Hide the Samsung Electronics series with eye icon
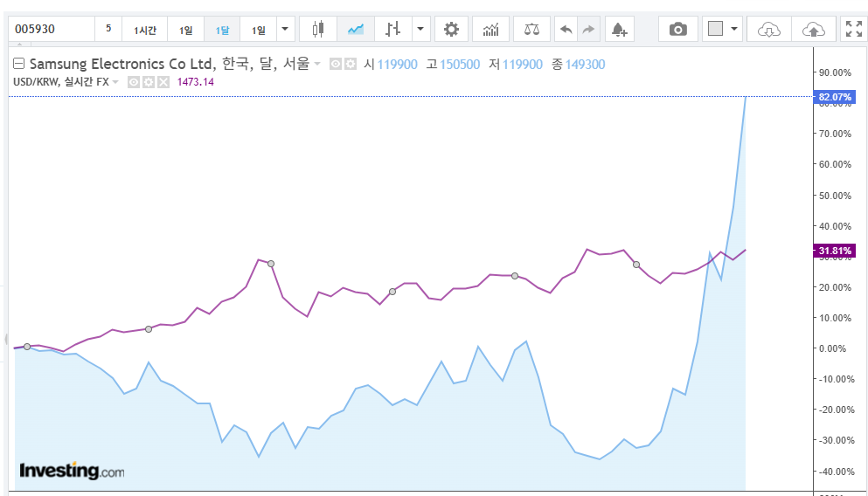868x496 pixels. [x=336, y=65]
